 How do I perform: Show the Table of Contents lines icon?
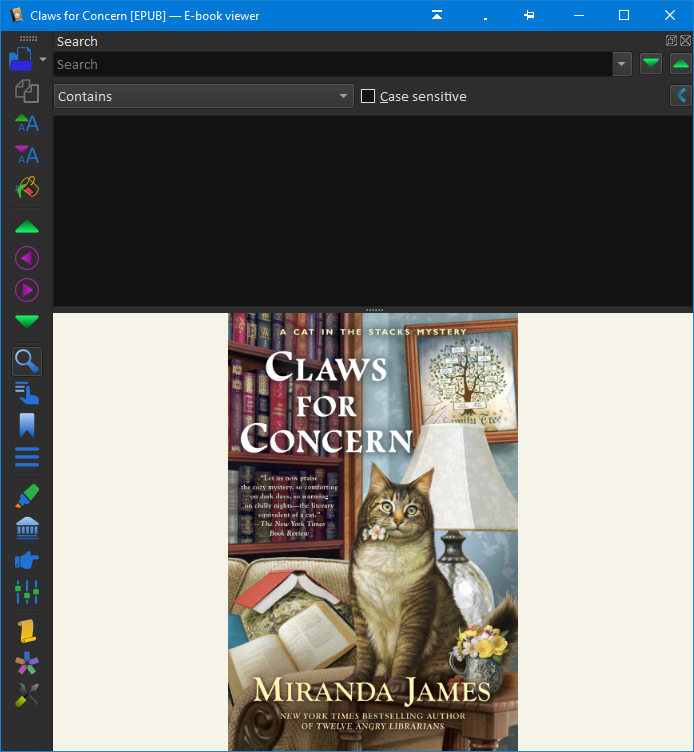(27, 457)
